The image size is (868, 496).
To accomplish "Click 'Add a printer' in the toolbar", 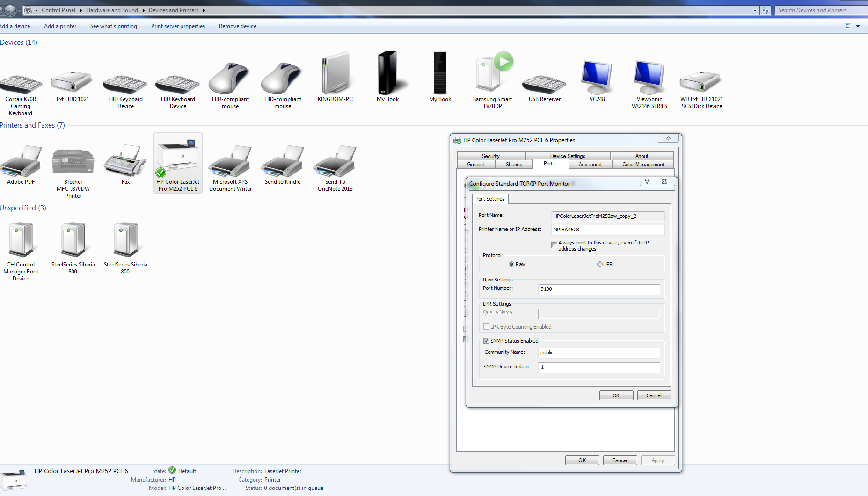I will click(60, 26).
